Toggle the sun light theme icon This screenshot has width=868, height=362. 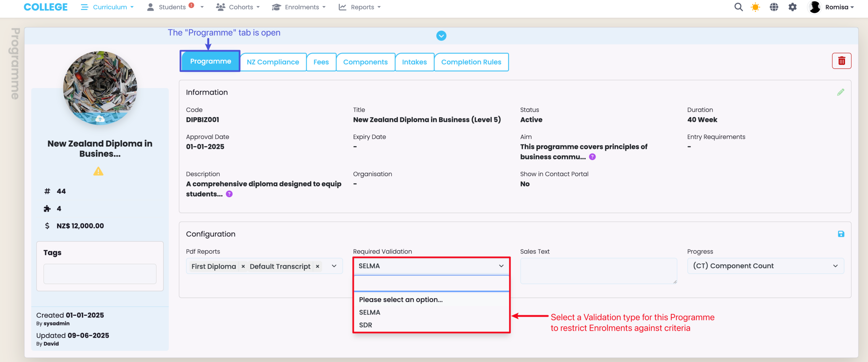pos(755,7)
